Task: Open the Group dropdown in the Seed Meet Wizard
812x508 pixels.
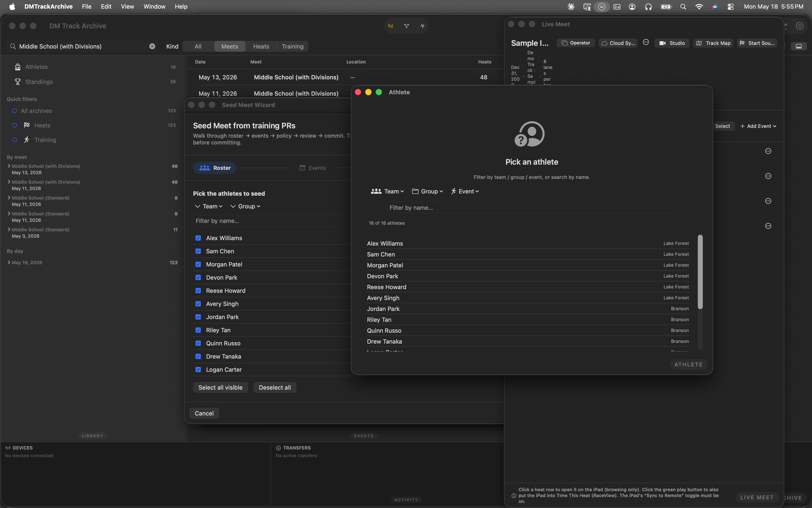Action: pos(246,206)
